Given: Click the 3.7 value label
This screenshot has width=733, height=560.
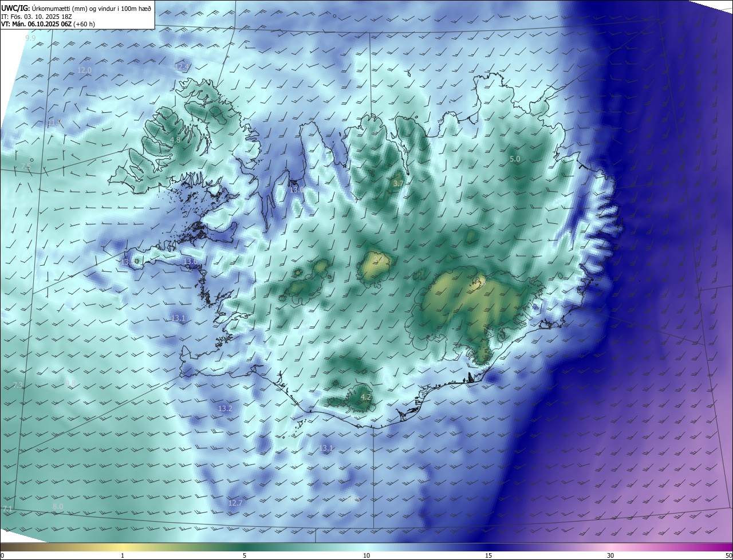Looking at the screenshot, I should [x=399, y=184].
